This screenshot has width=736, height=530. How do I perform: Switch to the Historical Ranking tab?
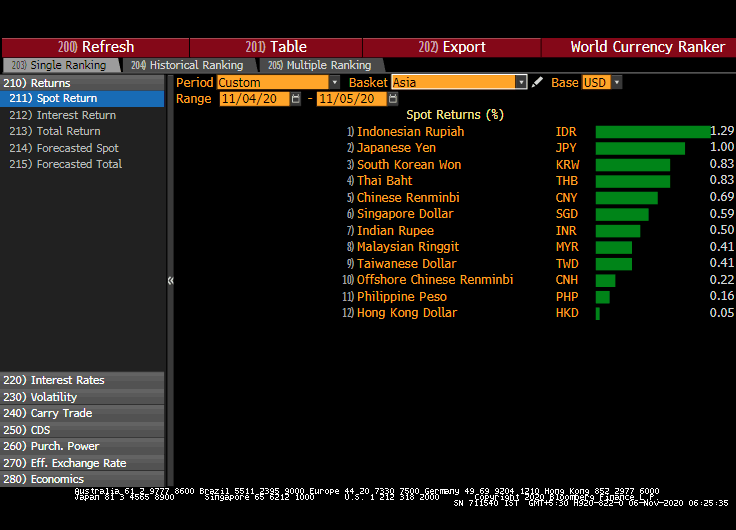[x=187, y=65]
